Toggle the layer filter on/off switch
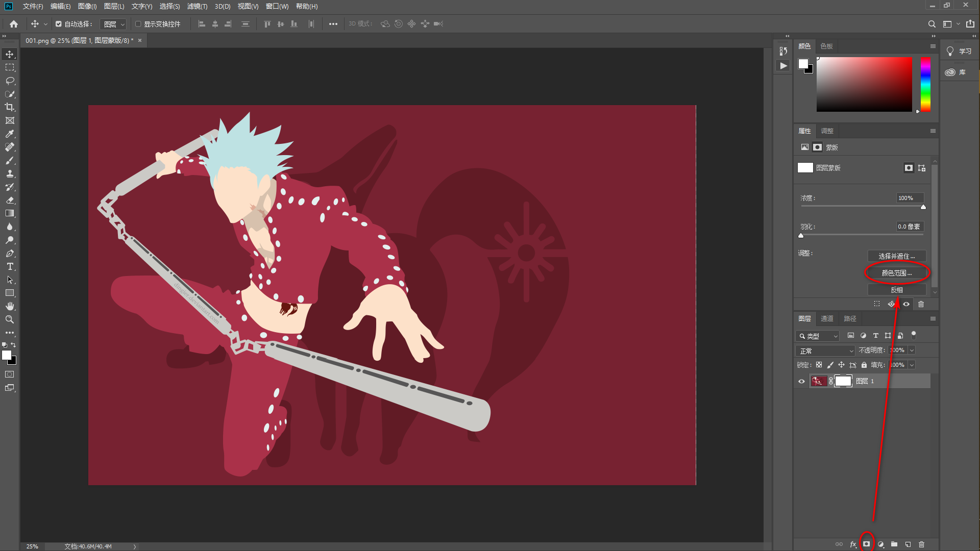 pos(914,335)
